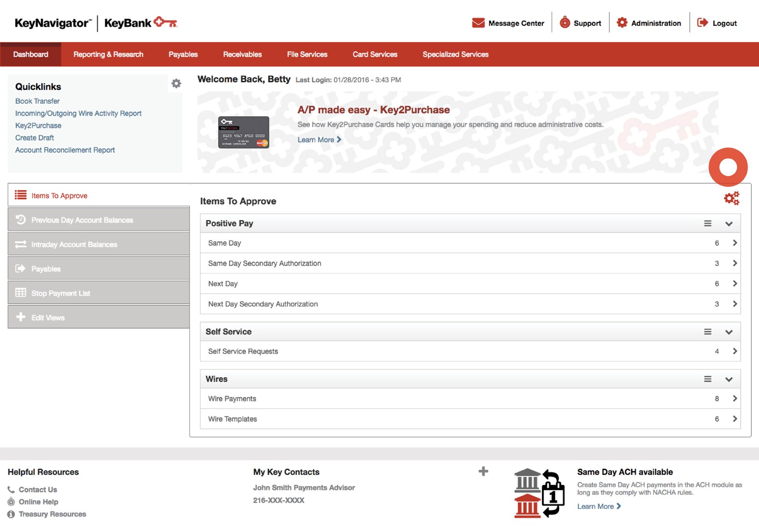This screenshot has height=532, width=759.
Task: Click the Book Transfer quicklink
Action: 37,101
